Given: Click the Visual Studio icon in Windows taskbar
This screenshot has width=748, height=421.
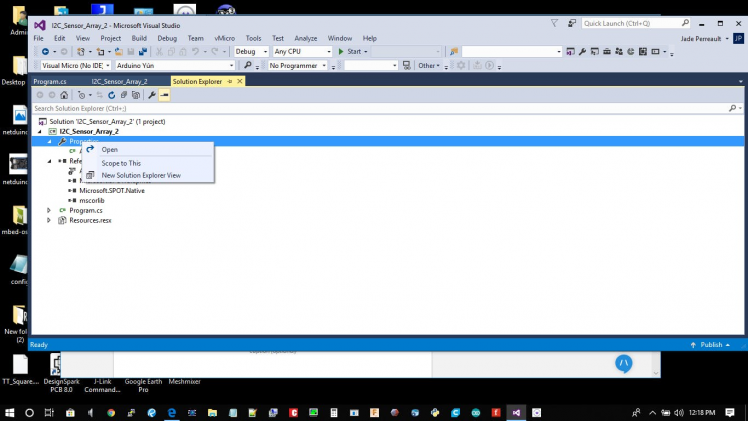Looking at the screenshot, I should pyautogui.click(x=516, y=412).
